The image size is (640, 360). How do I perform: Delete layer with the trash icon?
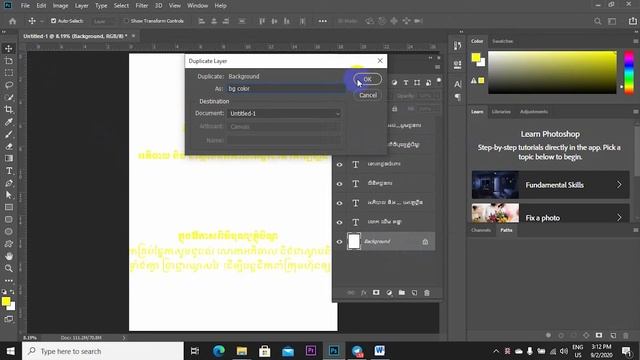[x=427, y=293]
